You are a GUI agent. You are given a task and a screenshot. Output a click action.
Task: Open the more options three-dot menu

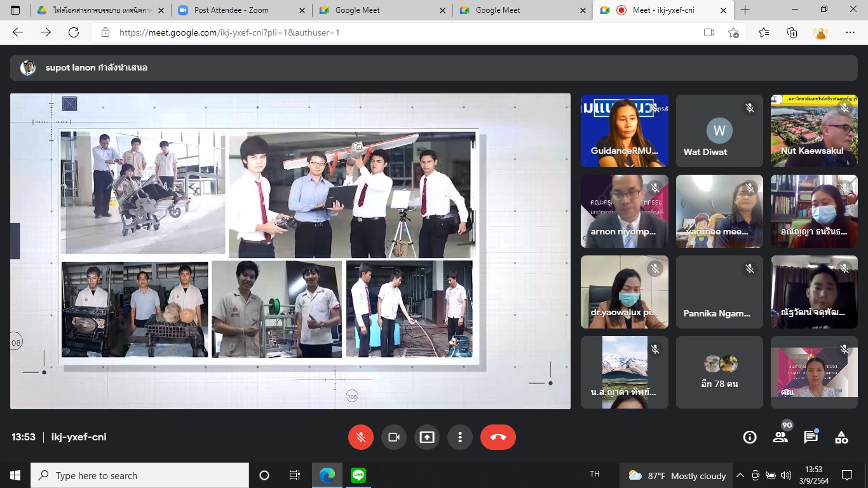click(x=459, y=437)
